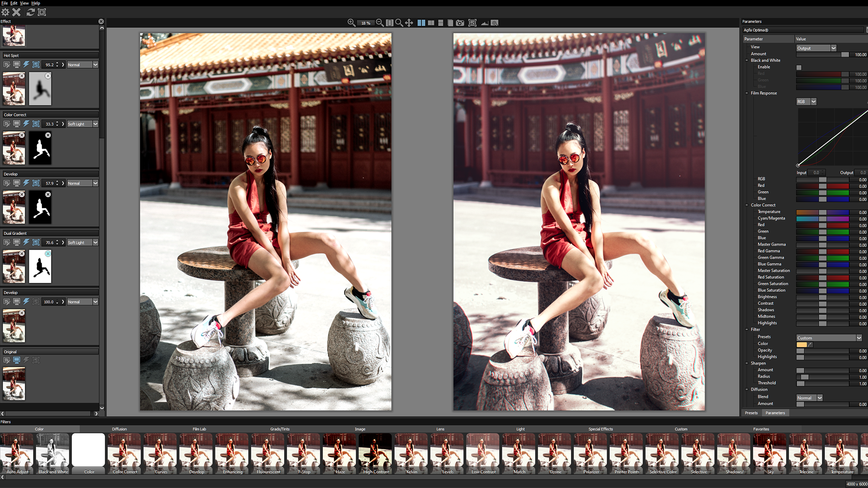The height and width of the screenshot is (488, 868).
Task: Open Color Correct Soft Light blend dropdown
Action: pos(83,124)
